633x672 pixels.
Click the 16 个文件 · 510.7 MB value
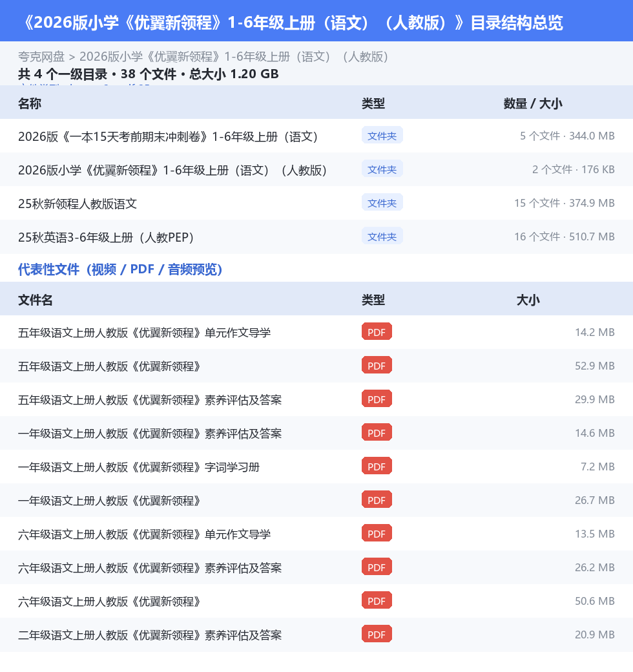coord(564,236)
